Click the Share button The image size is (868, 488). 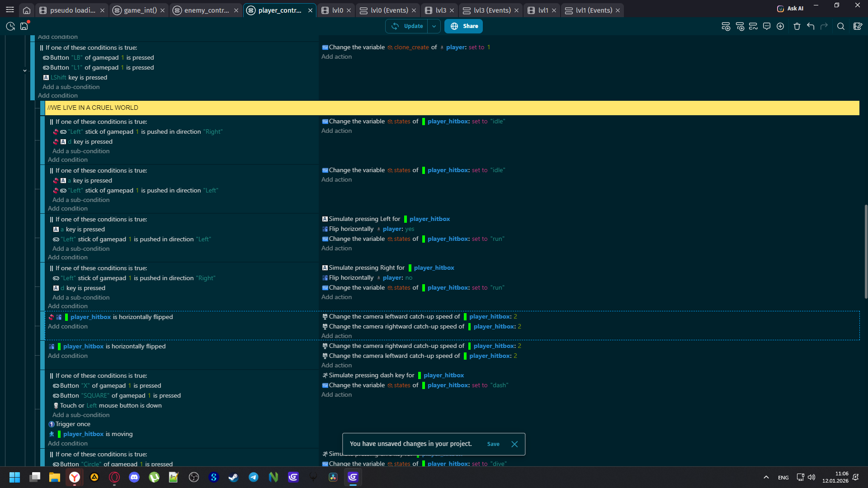(463, 26)
